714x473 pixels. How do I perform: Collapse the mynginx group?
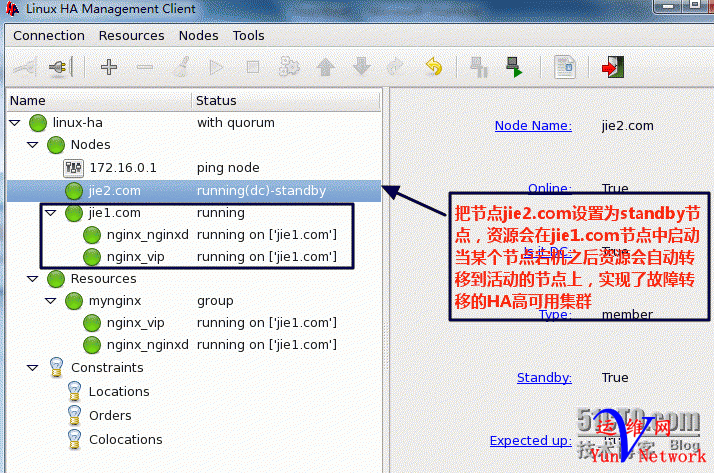click(x=51, y=301)
